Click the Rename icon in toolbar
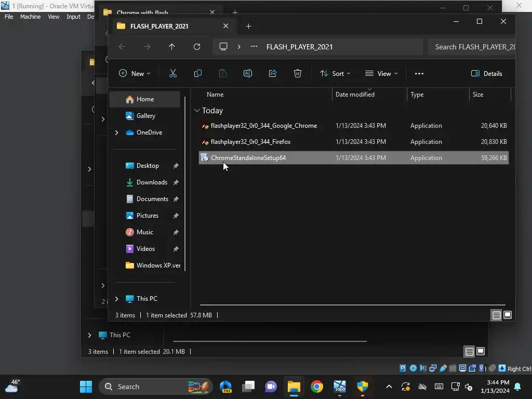The height and width of the screenshot is (399, 532). pos(248,73)
